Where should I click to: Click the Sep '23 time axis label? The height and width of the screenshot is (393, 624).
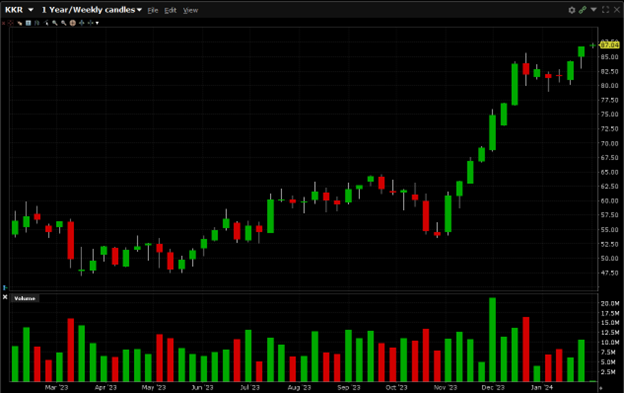(349, 387)
